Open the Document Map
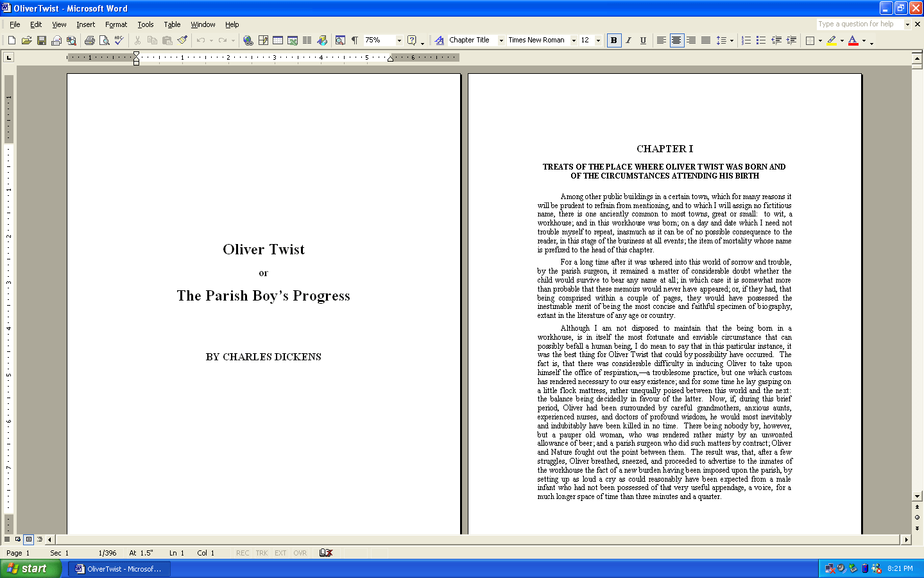The height and width of the screenshot is (578, 924). click(x=340, y=40)
